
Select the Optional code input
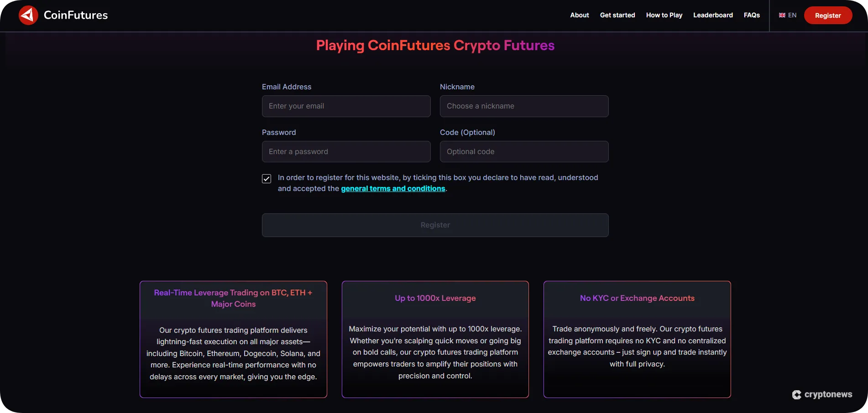pyautogui.click(x=523, y=151)
